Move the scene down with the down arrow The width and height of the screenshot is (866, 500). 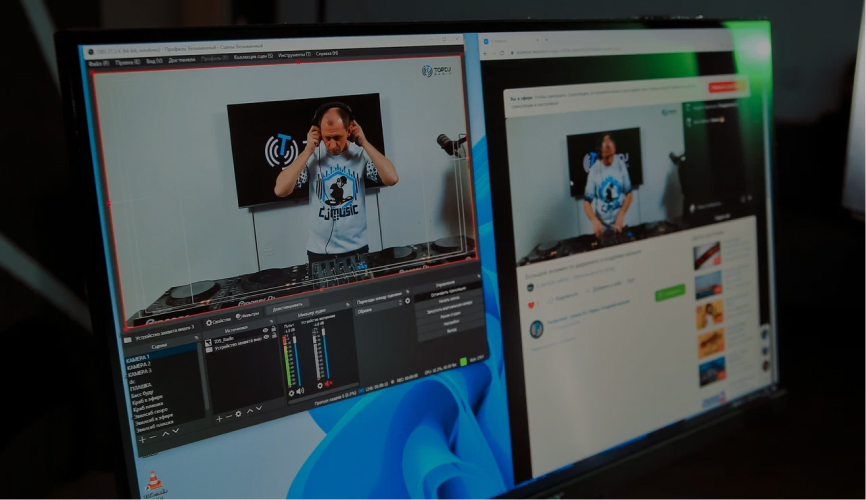(176, 431)
